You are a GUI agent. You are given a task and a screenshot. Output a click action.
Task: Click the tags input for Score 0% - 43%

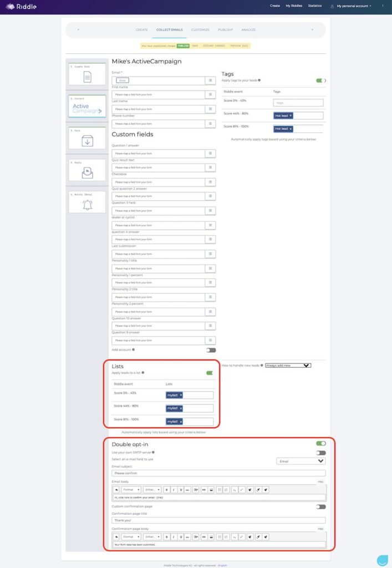coord(298,103)
